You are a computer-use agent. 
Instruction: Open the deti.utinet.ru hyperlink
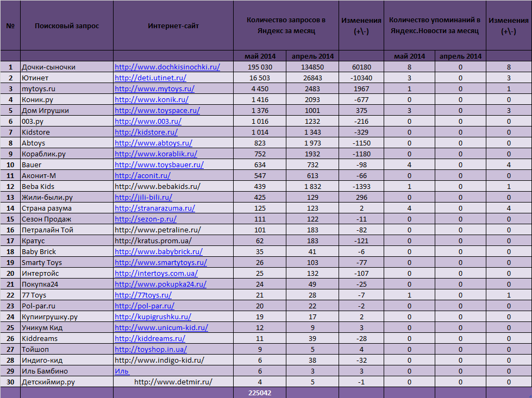pyautogui.click(x=151, y=78)
